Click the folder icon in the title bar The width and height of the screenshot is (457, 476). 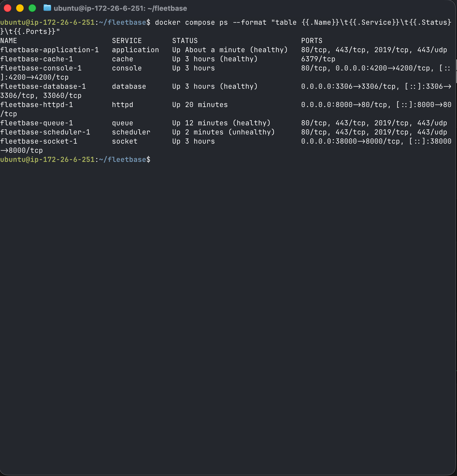[x=47, y=8]
